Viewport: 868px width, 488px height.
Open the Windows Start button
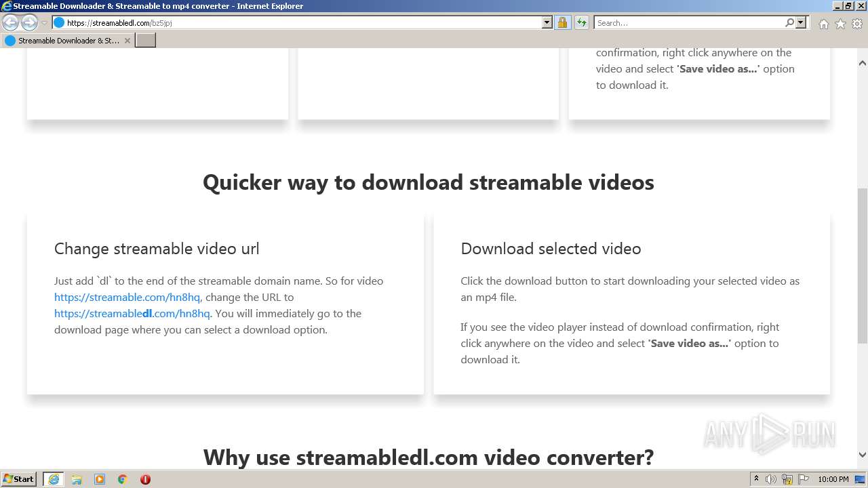point(19,479)
